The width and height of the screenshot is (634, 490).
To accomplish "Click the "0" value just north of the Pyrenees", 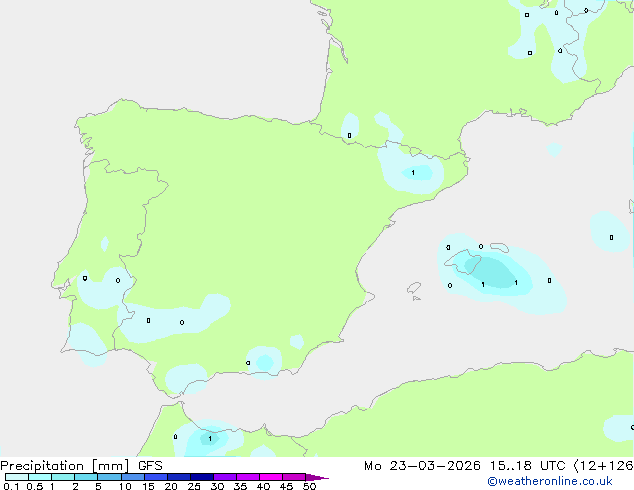I will tap(349, 135).
